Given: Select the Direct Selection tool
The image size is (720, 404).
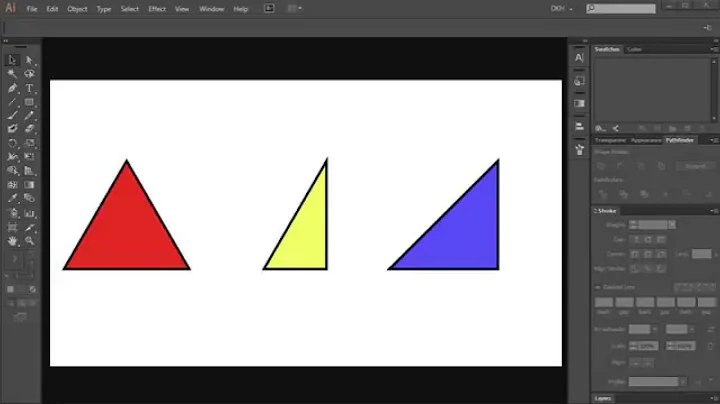Looking at the screenshot, I should tap(29, 60).
